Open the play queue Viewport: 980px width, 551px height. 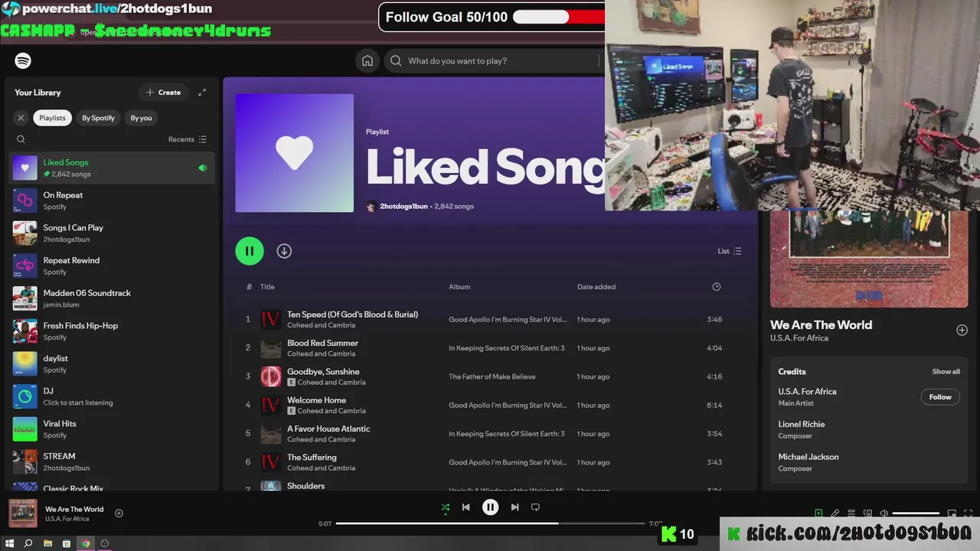[851, 514]
